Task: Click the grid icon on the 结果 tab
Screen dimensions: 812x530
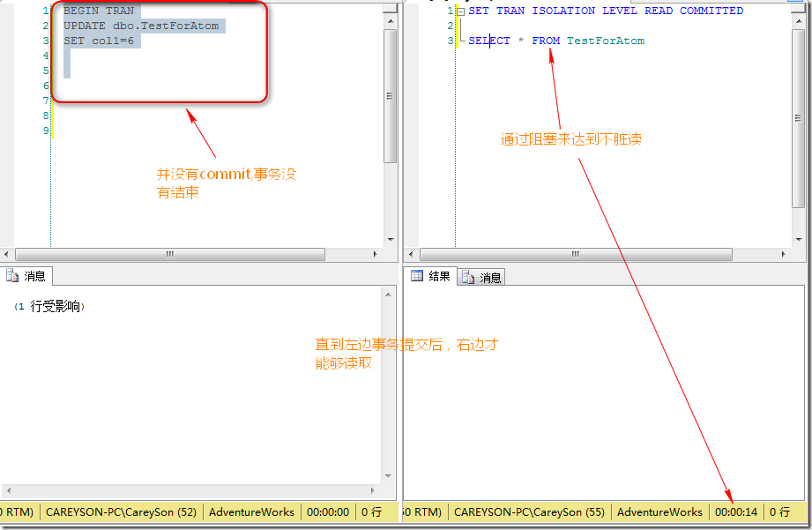Action: point(417,275)
